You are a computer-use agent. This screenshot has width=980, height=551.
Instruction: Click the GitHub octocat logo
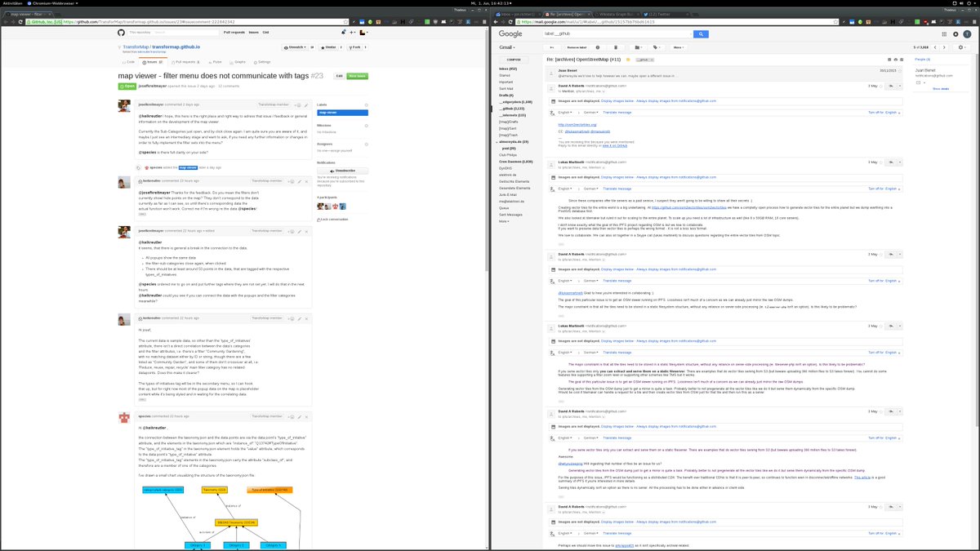click(121, 32)
